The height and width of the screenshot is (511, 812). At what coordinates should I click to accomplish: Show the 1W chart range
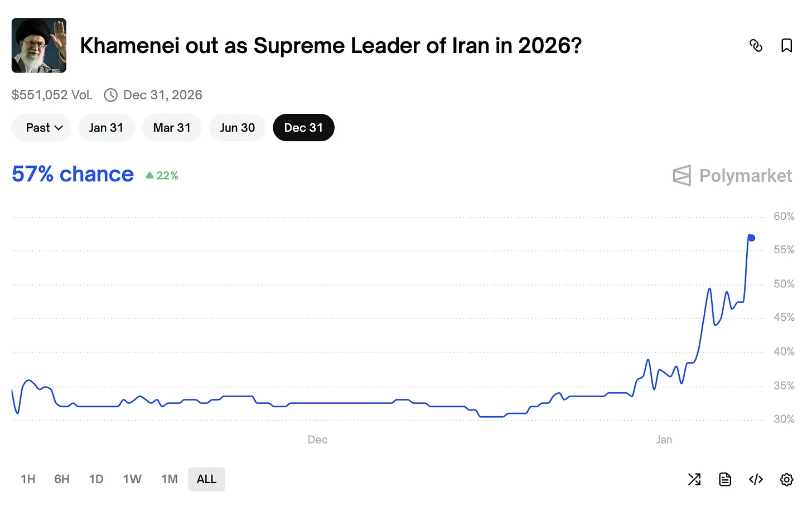point(132,479)
